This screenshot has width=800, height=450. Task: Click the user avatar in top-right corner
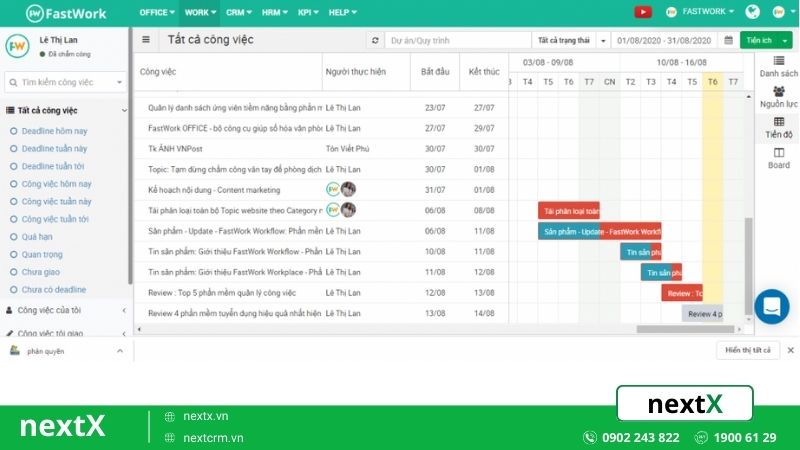pyautogui.click(x=778, y=12)
